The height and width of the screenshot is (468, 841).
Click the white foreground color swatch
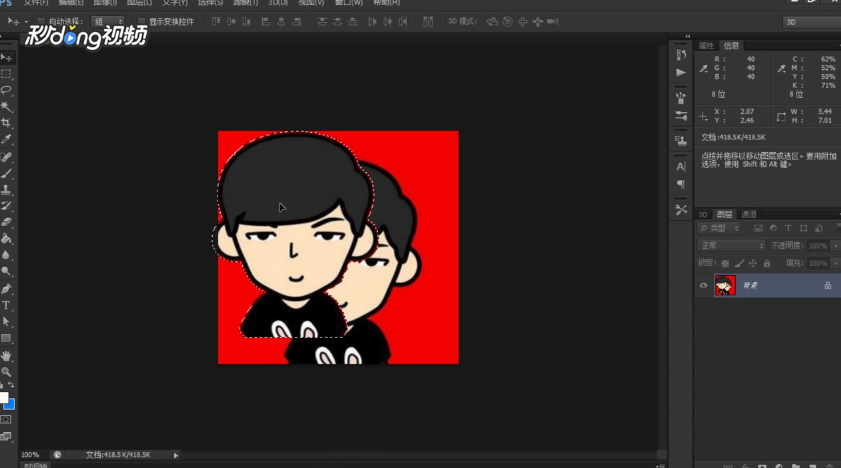3,397
